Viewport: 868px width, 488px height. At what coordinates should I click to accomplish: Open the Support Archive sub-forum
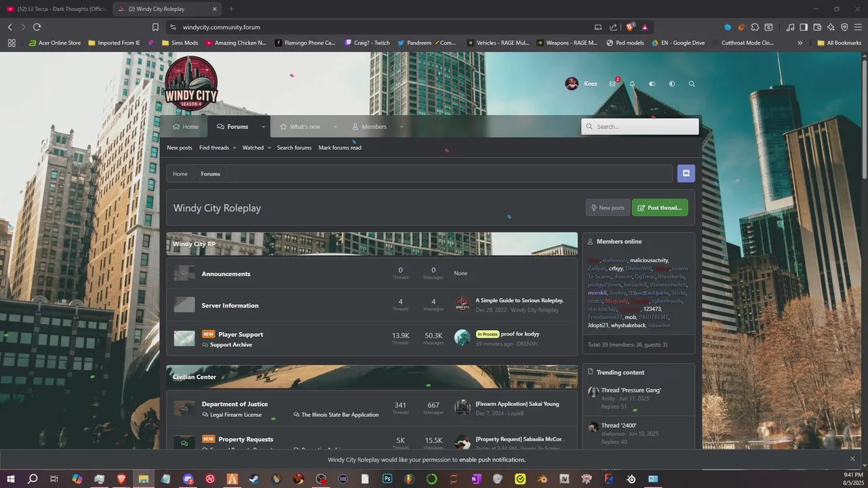coord(231,345)
